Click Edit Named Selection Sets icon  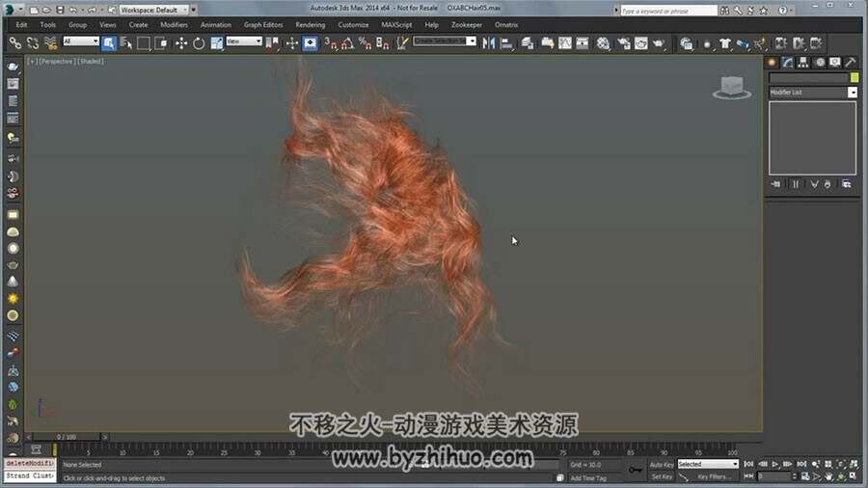point(402,43)
